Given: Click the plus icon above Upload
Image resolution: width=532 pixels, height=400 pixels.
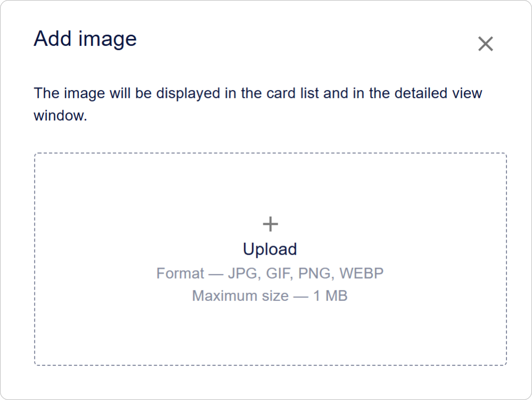Looking at the screenshot, I should coord(270,224).
